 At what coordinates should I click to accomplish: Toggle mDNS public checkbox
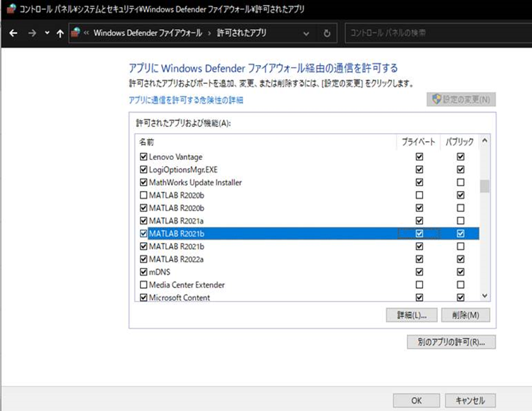click(460, 272)
